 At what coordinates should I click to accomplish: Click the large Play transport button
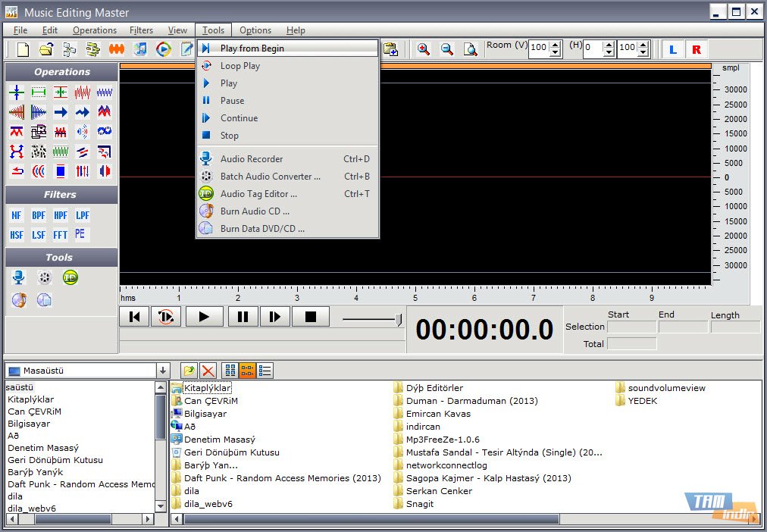coord(205,317)
